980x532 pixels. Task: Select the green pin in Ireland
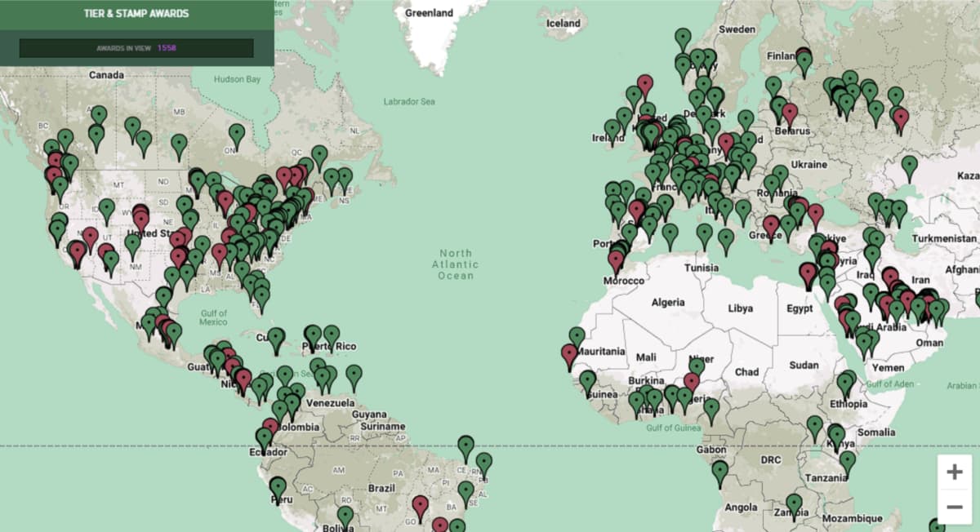point(612,131)
